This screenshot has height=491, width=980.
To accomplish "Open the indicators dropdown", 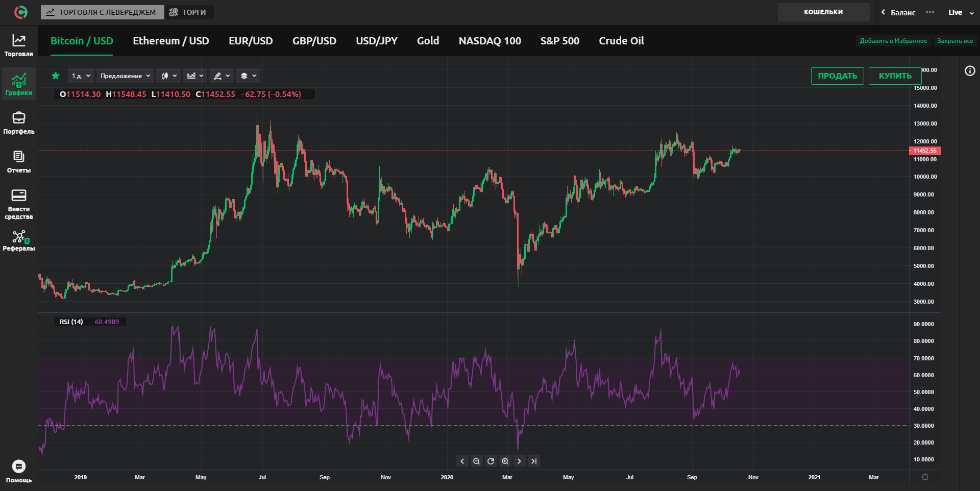I will pyautogui.click(x=195, y=76).
